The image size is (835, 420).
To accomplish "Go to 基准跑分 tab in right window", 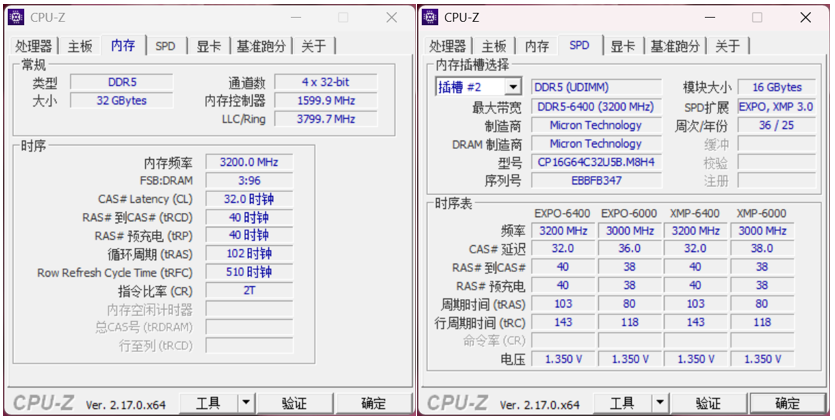I will (675, 46).
